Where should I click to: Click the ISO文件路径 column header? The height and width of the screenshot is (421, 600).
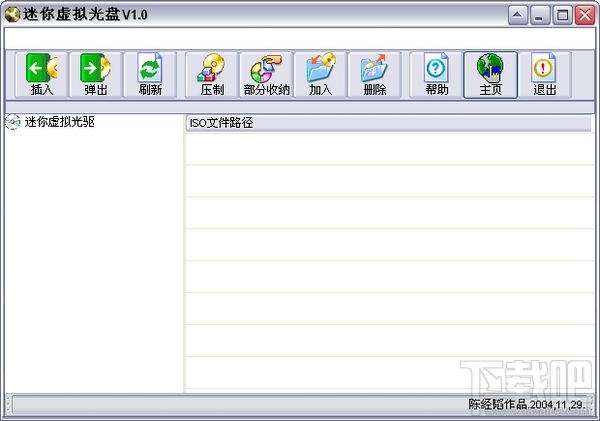pos(388,123)
